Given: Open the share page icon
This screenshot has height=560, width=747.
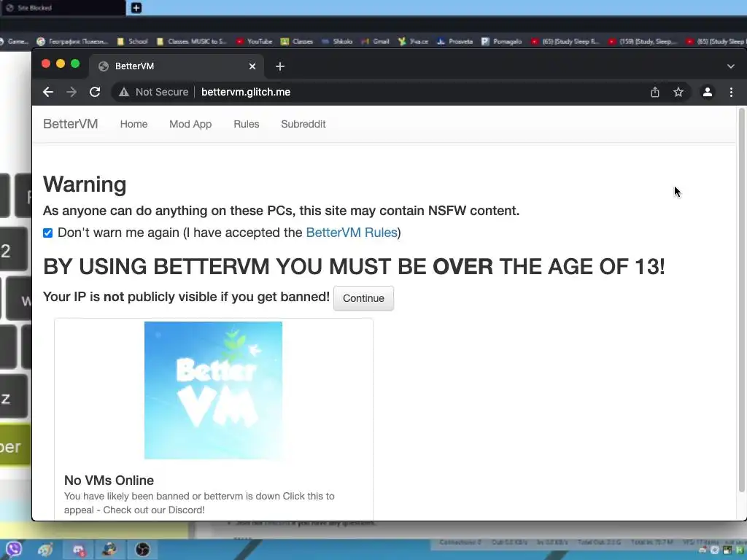Looking at the screenshot, I should coord(655,92).
